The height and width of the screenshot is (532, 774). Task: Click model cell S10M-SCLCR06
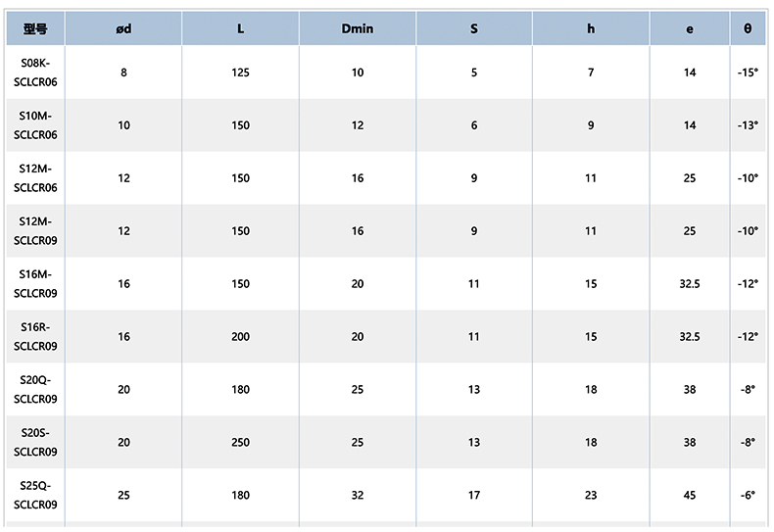[35, 125]
